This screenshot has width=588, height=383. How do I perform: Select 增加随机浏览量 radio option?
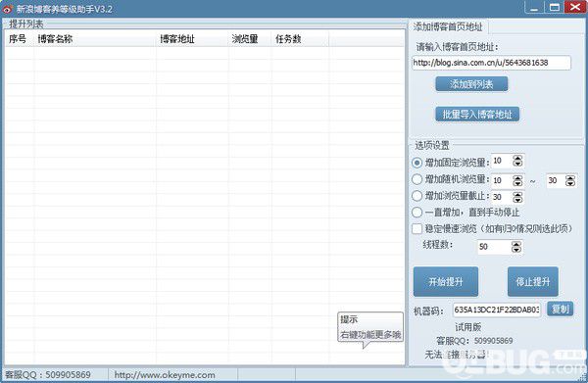[417, 179]
